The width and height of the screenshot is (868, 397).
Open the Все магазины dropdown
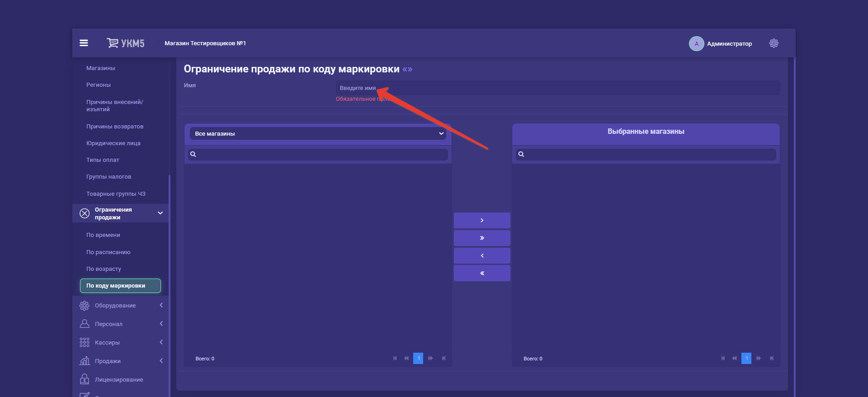click(x=318, y=133)
